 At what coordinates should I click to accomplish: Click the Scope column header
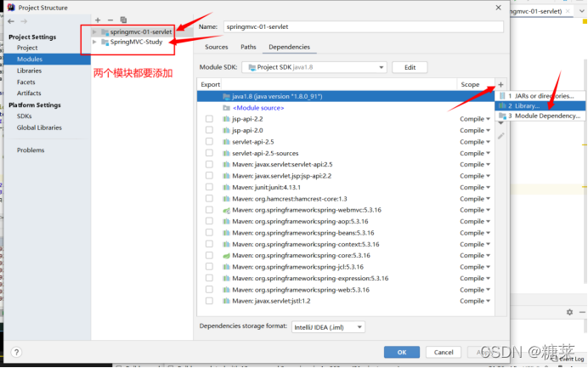(x=470, y=84)
